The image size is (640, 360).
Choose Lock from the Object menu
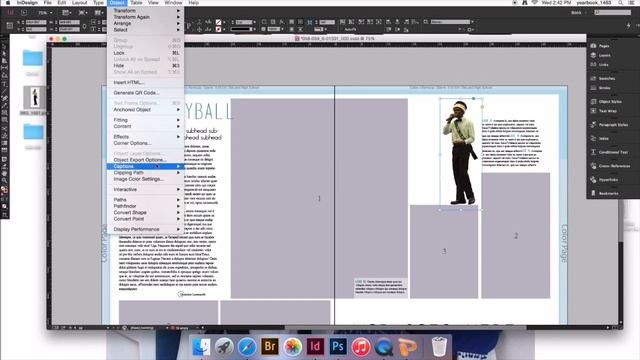(145, 53)
